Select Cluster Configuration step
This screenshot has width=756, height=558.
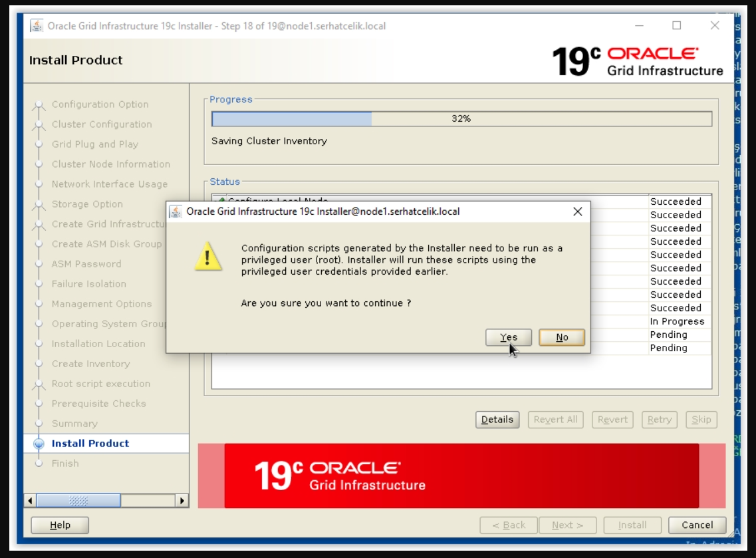pos(102,124)
